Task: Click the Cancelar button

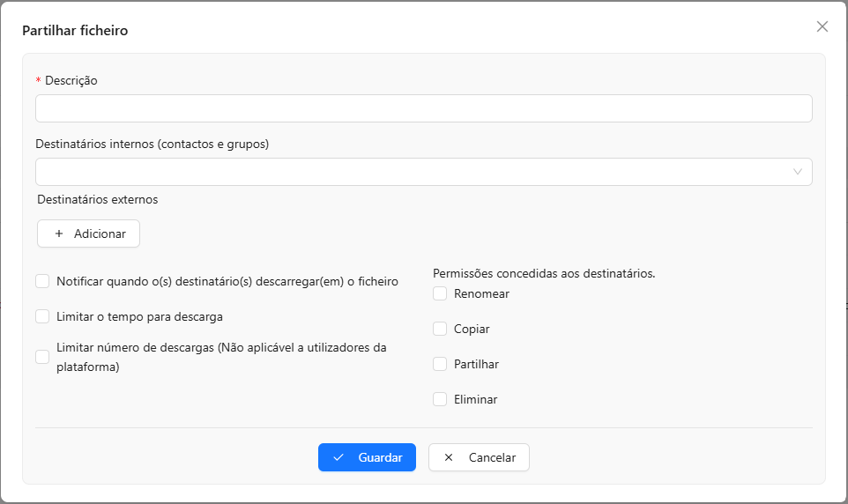Action: [479, 458]
